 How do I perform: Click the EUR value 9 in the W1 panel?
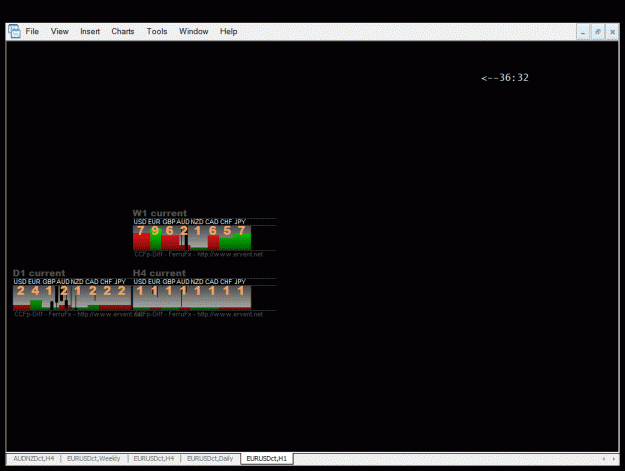[155, 231]
